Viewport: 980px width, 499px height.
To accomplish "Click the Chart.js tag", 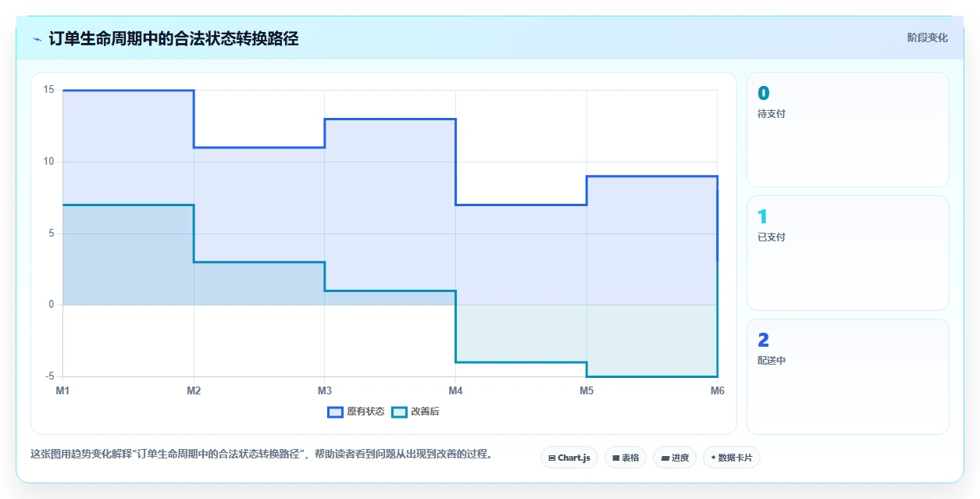I will click(569, 458).
